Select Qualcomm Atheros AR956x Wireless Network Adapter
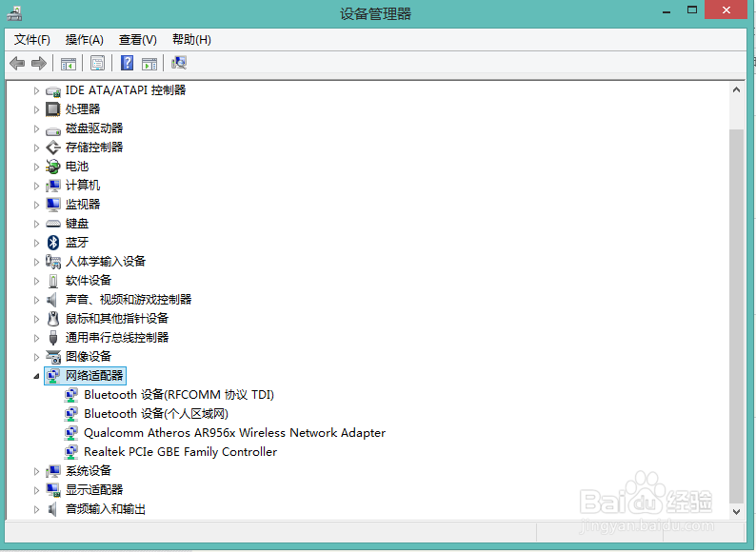Viewport: 756px width, 552px height. [235, 433]
